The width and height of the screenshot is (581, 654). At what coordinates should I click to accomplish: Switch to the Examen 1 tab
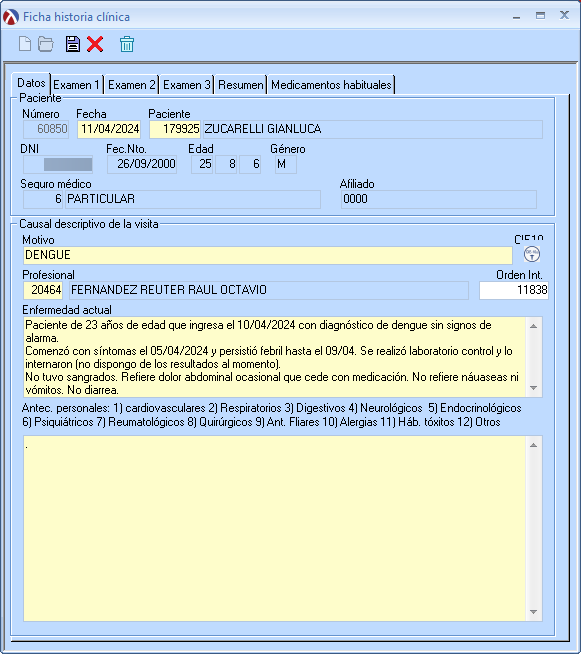click(x=76, y=85)
